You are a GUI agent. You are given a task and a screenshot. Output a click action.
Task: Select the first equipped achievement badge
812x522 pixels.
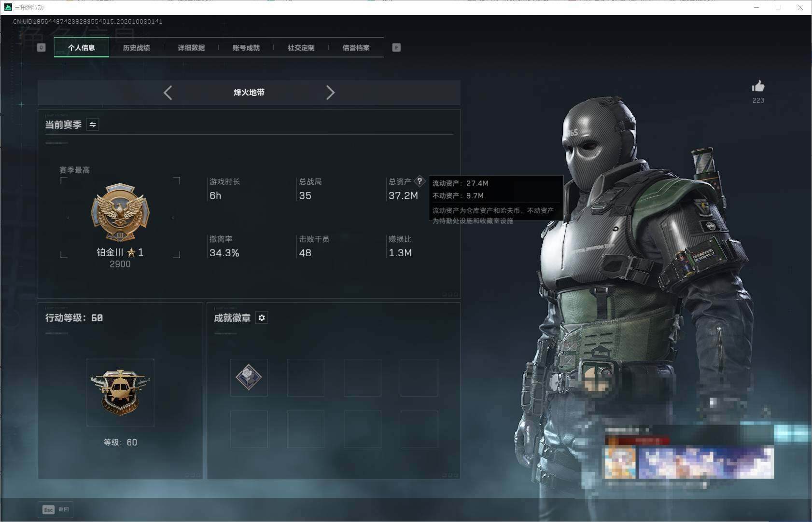click(x=249, y=377)
